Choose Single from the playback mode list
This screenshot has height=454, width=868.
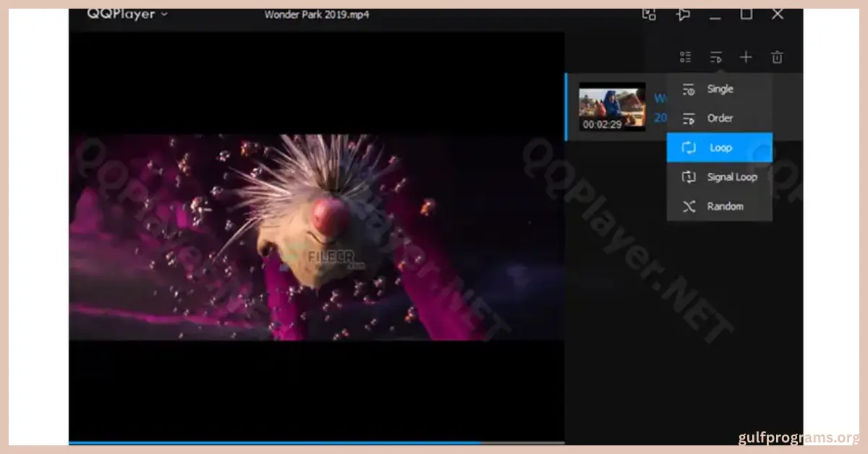720,88
